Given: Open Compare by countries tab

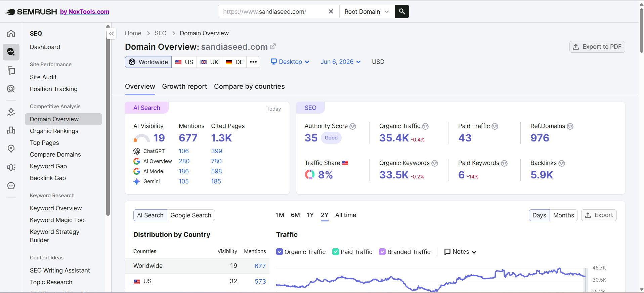Looking at the screenshot, I should pos(249,86).
